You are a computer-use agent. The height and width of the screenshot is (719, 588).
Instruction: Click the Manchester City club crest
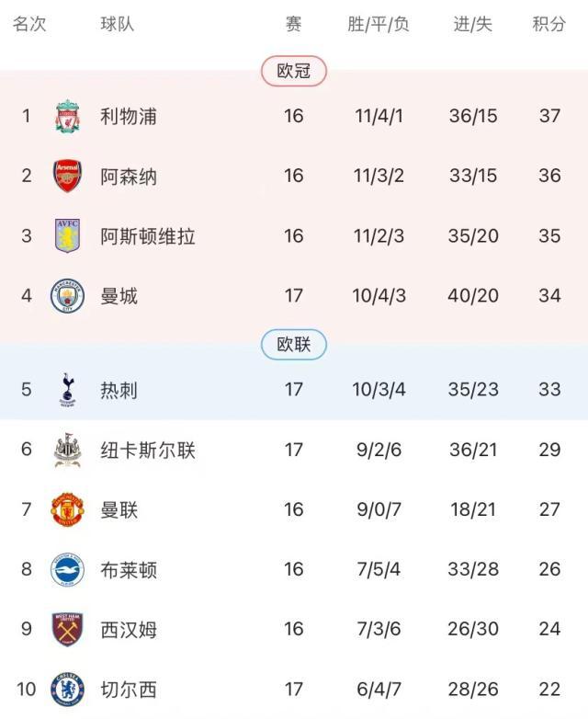(x=67, y=296)
